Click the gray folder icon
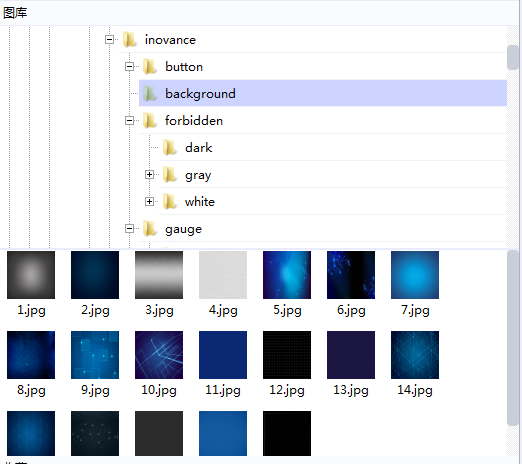Image resolution: width=522 pixels, height=464 pixels. [170, 174]
